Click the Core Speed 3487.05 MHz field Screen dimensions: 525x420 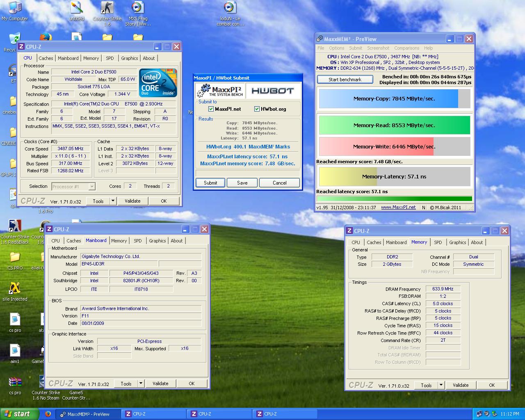(71, 149)
